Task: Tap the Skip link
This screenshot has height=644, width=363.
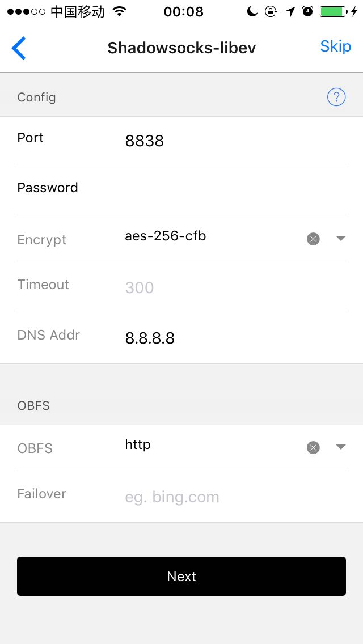Action: point(335,46)
